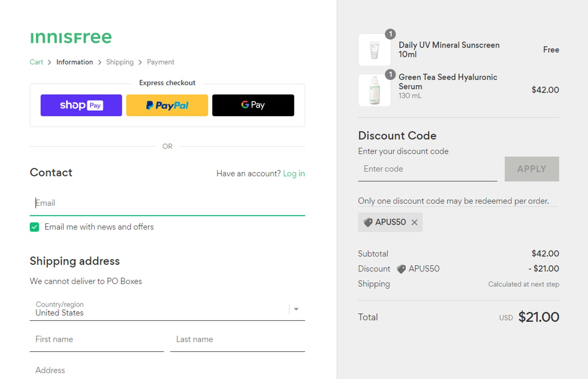
Task: Click the chevron after Cart breadcrumb
Action: coord(49,62)
